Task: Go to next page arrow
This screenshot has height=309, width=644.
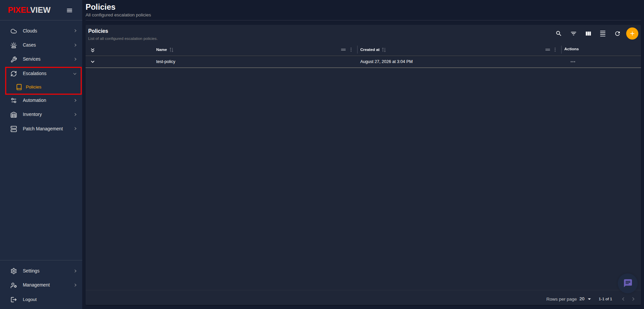Action: [633, 299]
